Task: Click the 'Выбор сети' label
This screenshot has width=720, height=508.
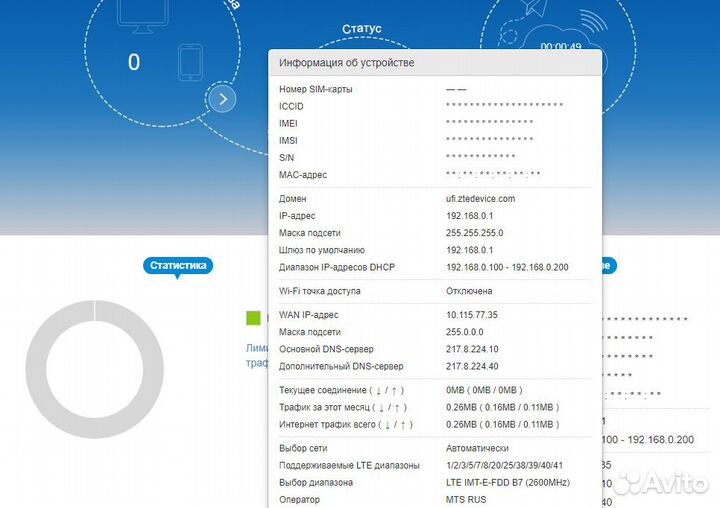Action: (x=303, y=448)
